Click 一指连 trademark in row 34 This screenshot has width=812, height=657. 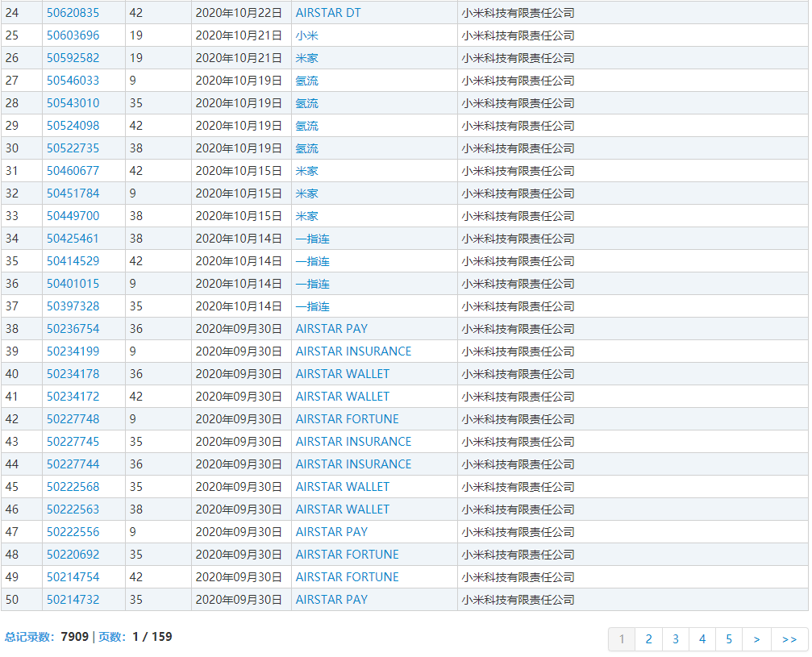pyautogui.click(x=313, y=239)
